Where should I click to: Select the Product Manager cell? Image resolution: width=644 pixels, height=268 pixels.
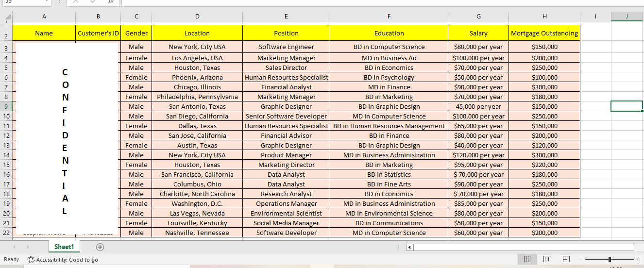pyautogui.click(x=286, y=155)
